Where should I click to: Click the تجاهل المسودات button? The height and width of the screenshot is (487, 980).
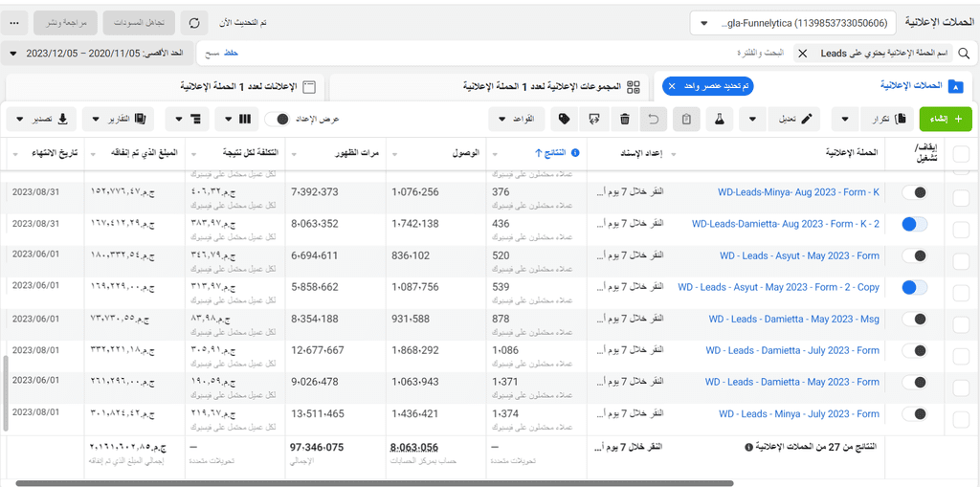[x=139, y=23]
